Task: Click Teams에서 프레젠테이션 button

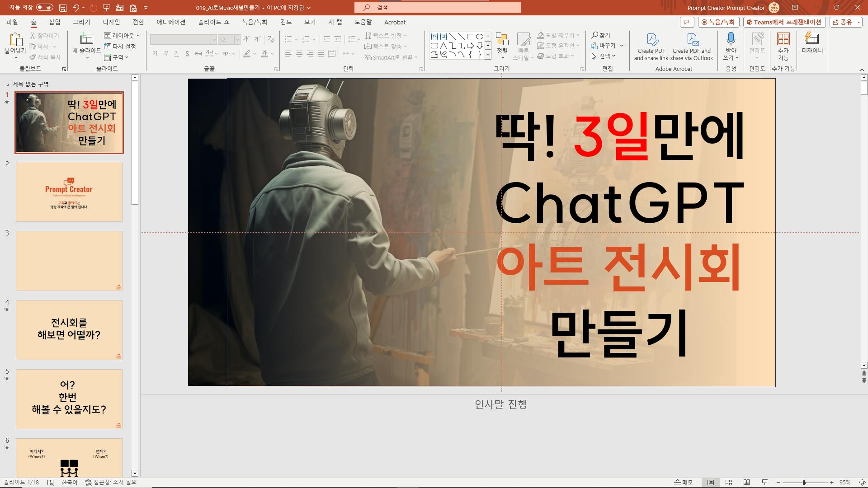Action: click(784, 22)
